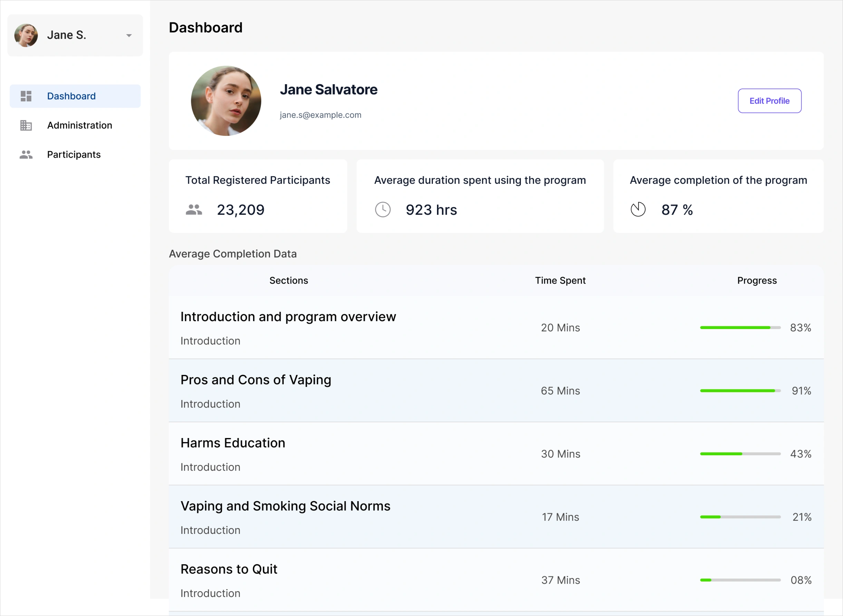Click the 43% progress bar for Harms Education
The image size is (843, 616).
point(740,454)
